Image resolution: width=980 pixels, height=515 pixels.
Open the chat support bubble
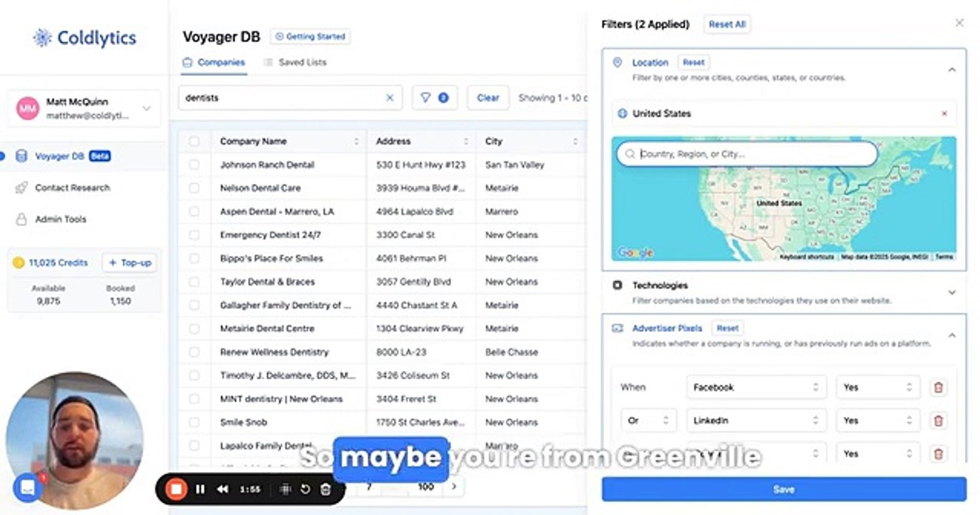pos(27,488)
